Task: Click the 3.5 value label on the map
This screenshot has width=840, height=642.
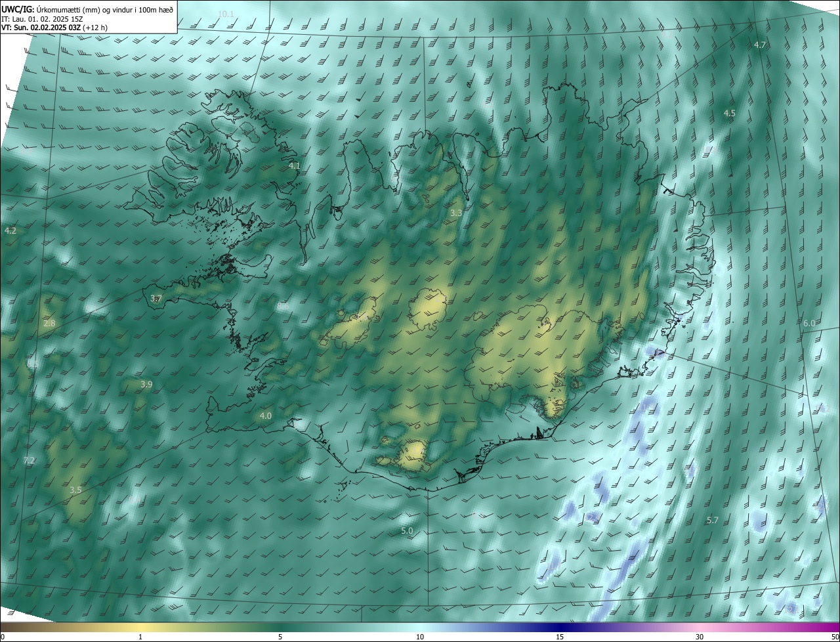Action: (75, 490)
